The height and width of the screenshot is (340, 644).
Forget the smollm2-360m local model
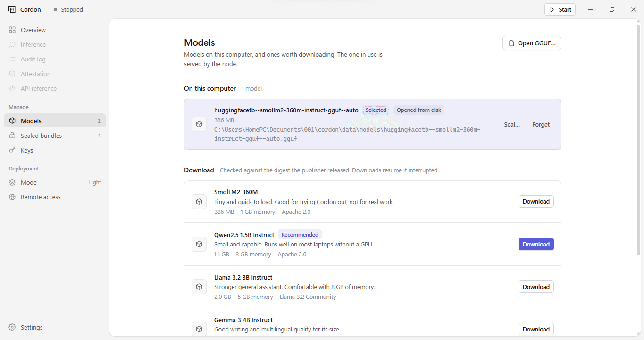pyautogui.click(x=541, y=124)
